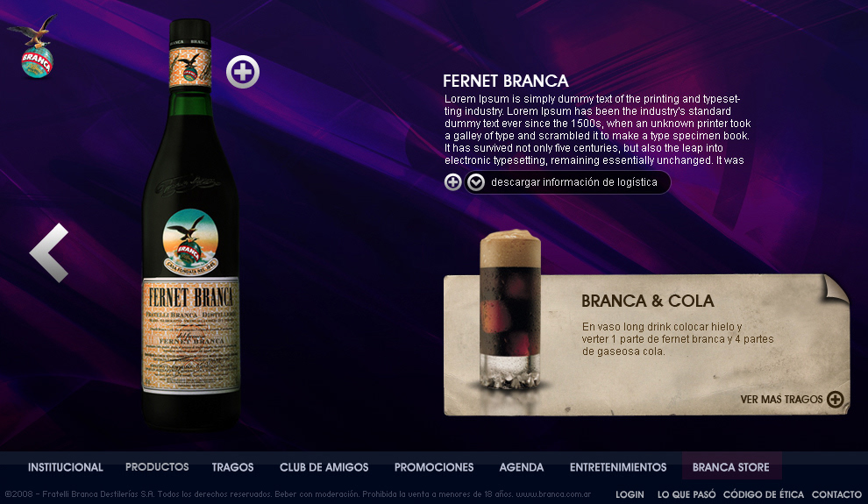Screen dimensions: 868x504
Task: Download descargar información de logística
Action: tap(574, 182)
